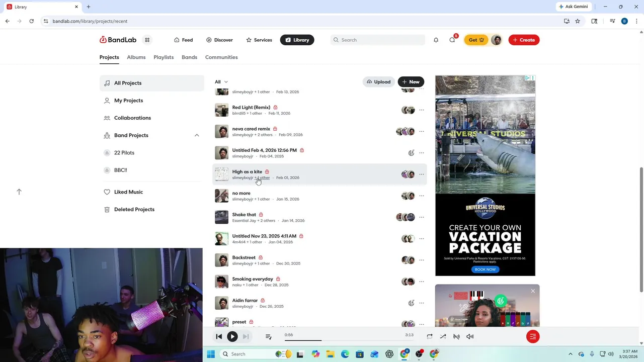Viewport: 644px width, 362px height.
Task: Open the Red Light (Remix) project
Action: [251, 107]
